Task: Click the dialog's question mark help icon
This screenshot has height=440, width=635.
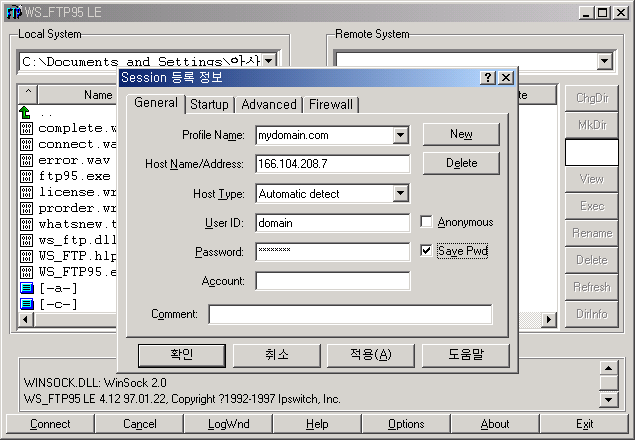Action: [x=487, y=78]
